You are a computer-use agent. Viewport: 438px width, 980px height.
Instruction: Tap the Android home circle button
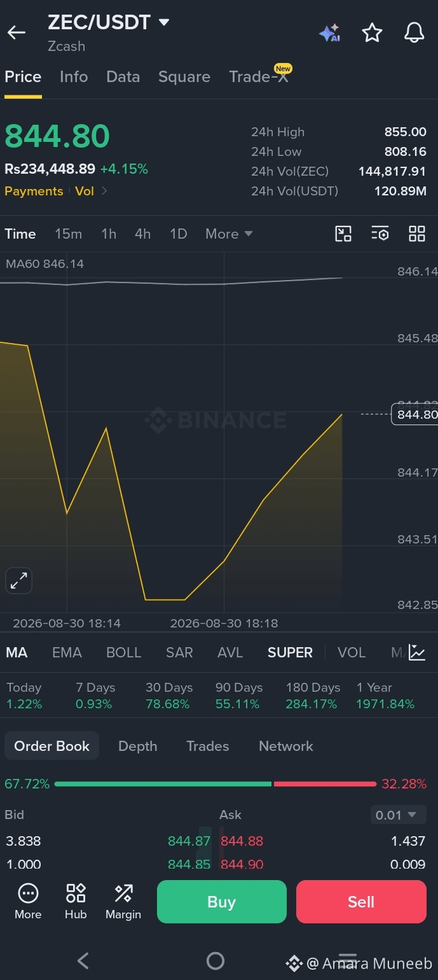[x=216, y=960]
